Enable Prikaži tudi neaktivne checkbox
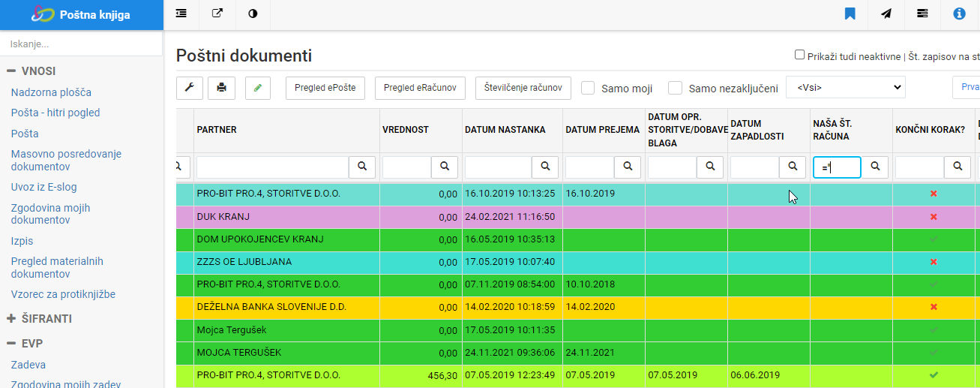980x388 pixels. 799,55
